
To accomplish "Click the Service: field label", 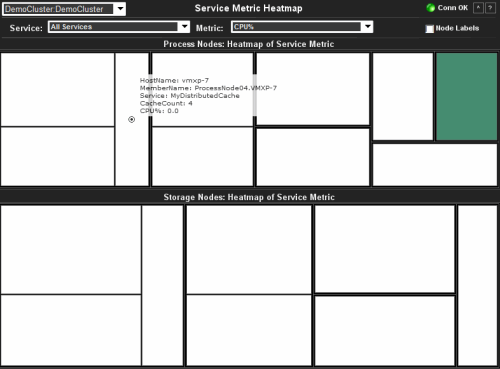I will [26, 28].
